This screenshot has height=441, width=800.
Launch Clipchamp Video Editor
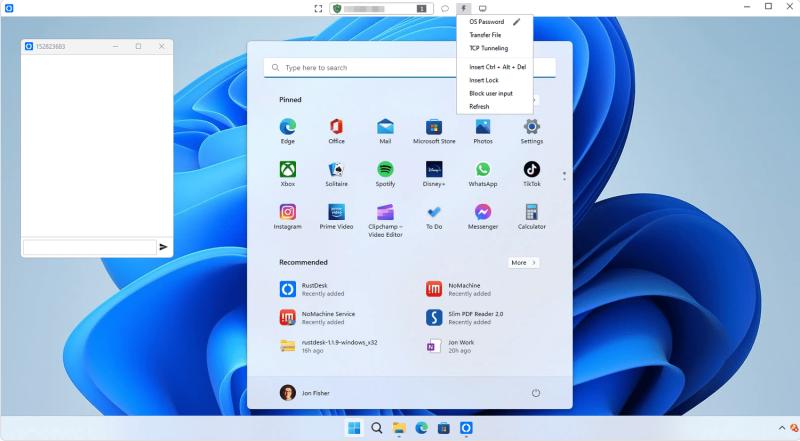pyautogui.click(x=385, y=220)
